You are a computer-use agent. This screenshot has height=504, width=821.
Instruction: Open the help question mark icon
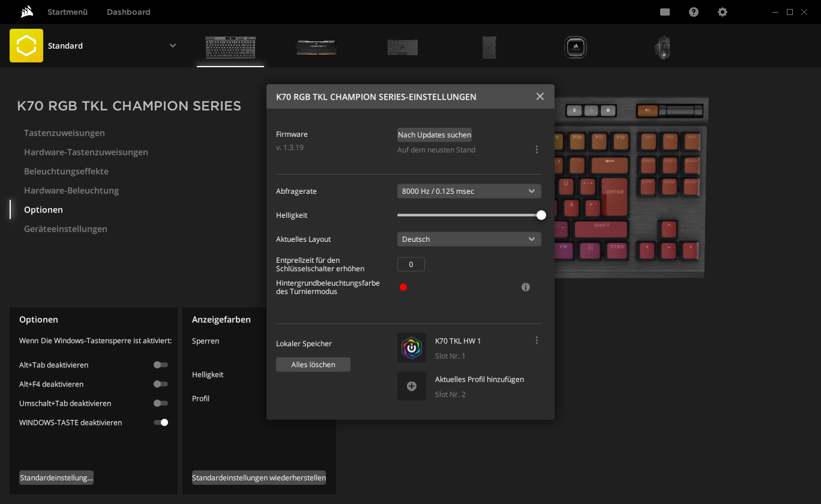point(694,12)
